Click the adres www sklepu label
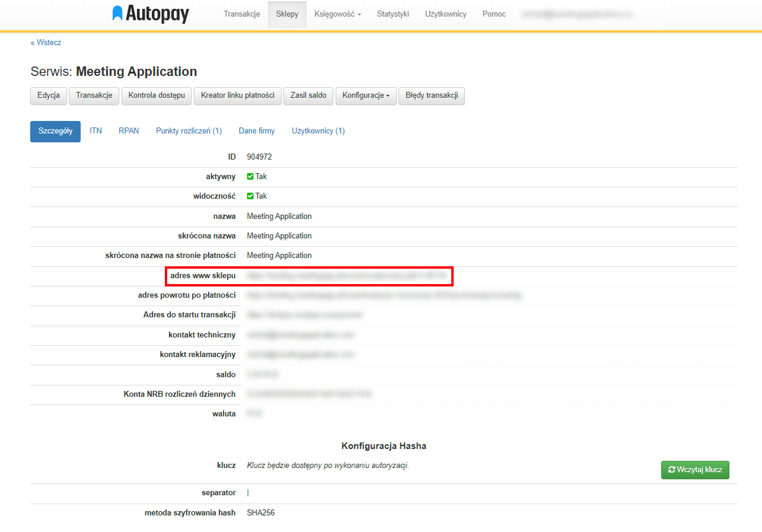The height and width of the screenshot is (532, 762). click(203, 276)
